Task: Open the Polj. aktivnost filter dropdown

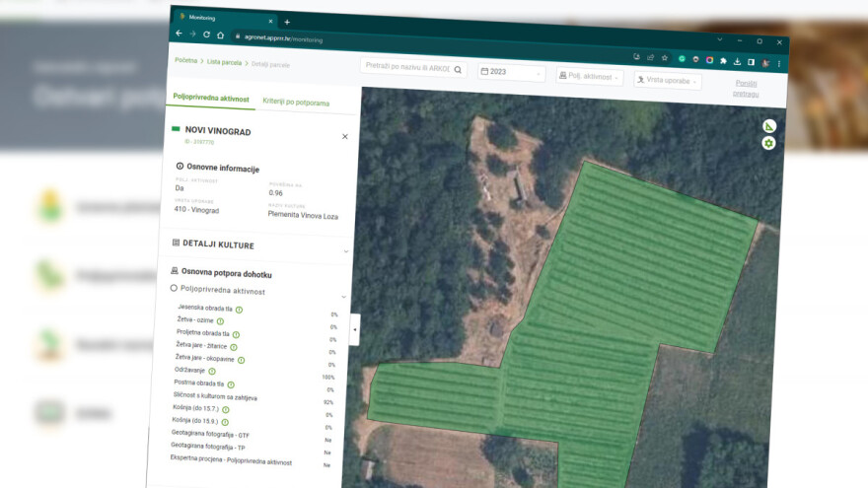Action: click(x=589, y=77)
